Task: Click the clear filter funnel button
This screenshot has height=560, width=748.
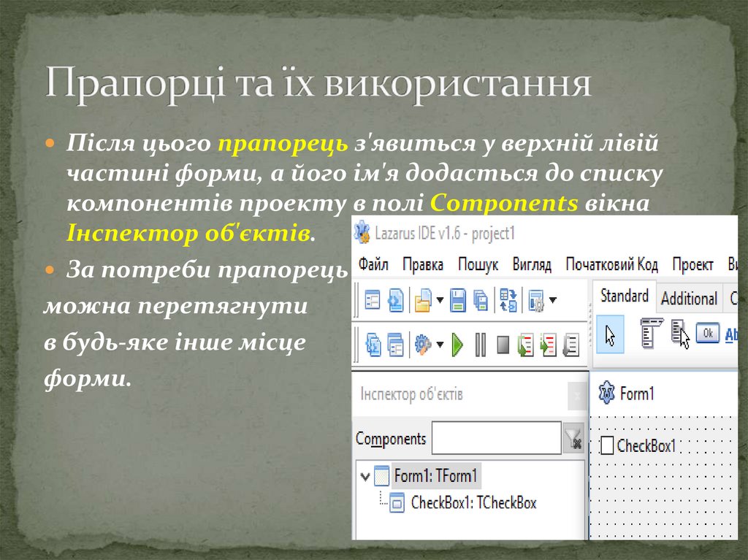Action: click(573, 438)
